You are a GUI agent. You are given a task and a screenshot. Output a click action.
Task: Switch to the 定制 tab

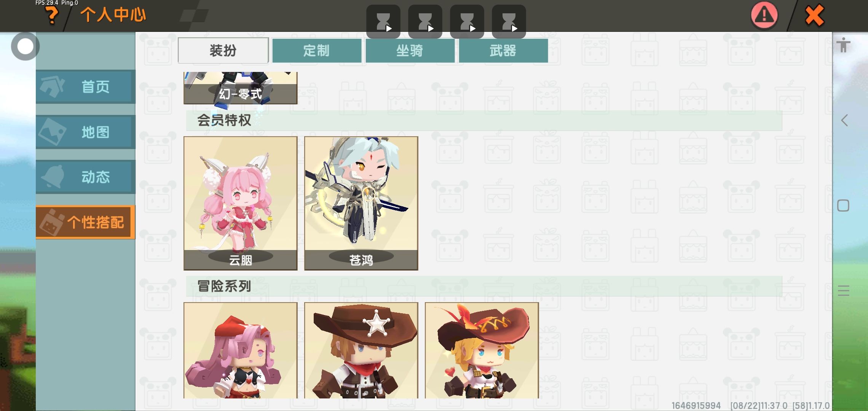click(x=317, y=50)
